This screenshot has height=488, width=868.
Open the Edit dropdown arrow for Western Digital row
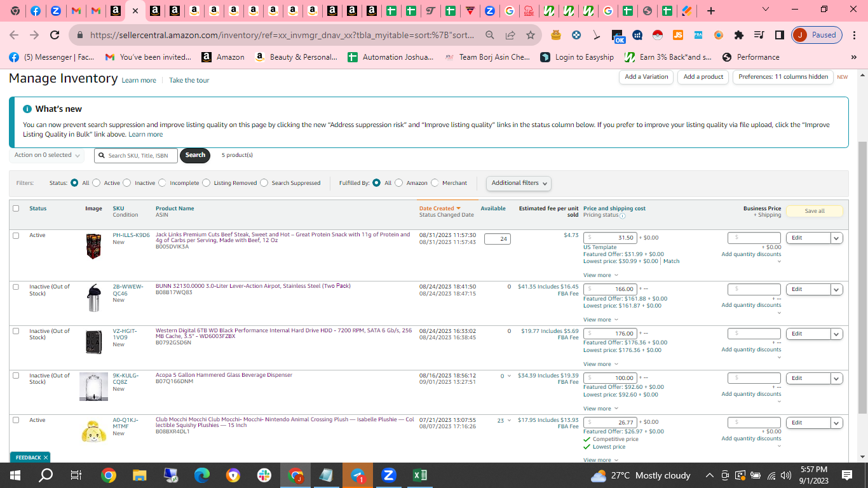(836, 334)
